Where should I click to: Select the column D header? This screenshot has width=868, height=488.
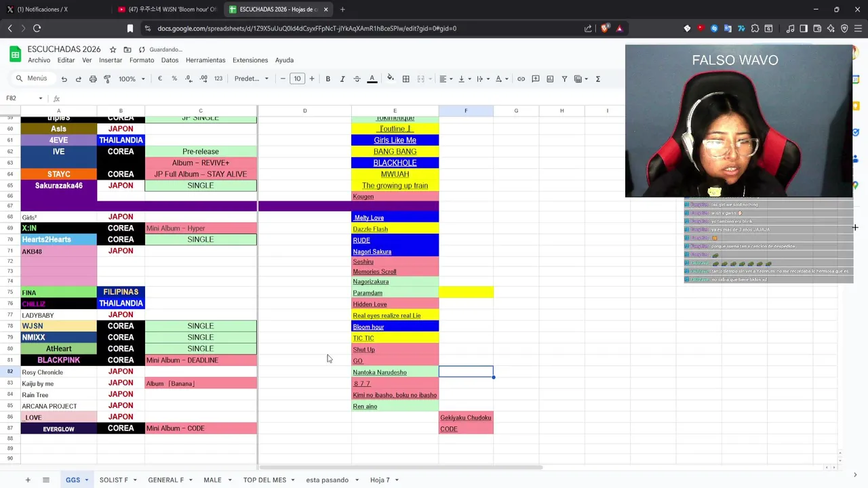click(x=304, y=110)
